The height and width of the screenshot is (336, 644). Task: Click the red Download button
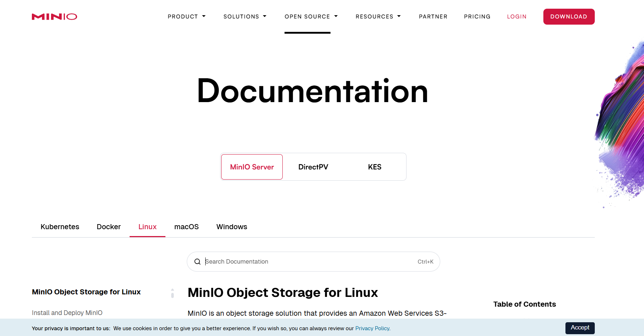point(569,17)
